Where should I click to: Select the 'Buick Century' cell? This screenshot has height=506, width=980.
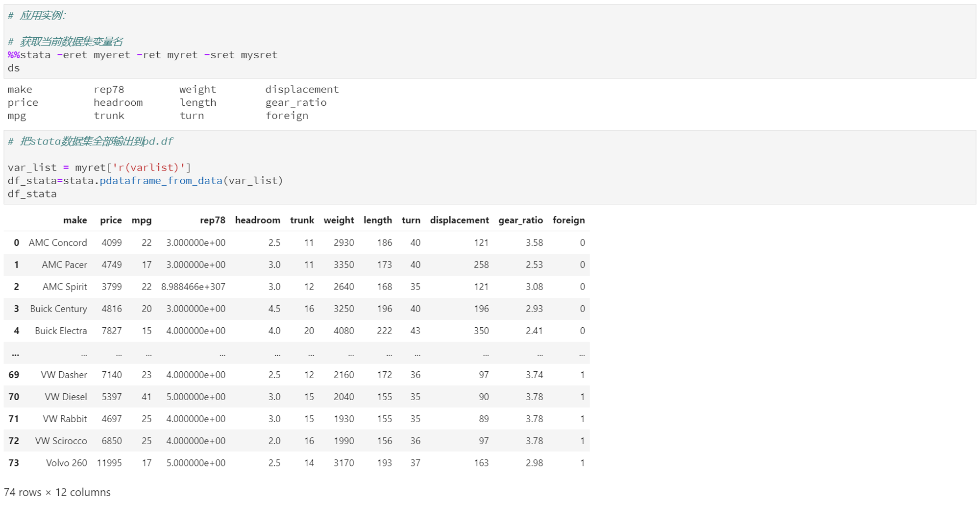(58, 309)
